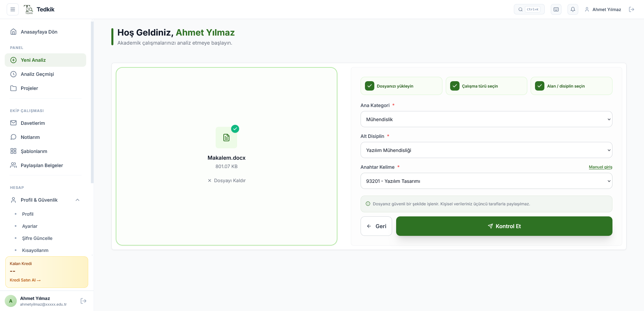Screen dimensions: 644x311
Task: Click the Paylaşılan Belgeler users icon
Action: click(x=13, y=165)
